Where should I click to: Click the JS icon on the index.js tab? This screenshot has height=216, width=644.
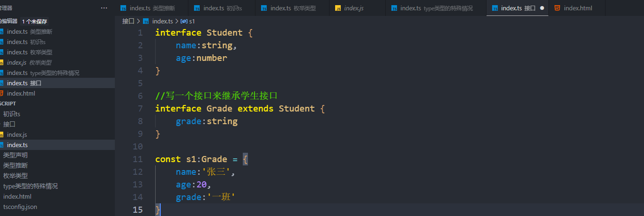coord(338,8)
